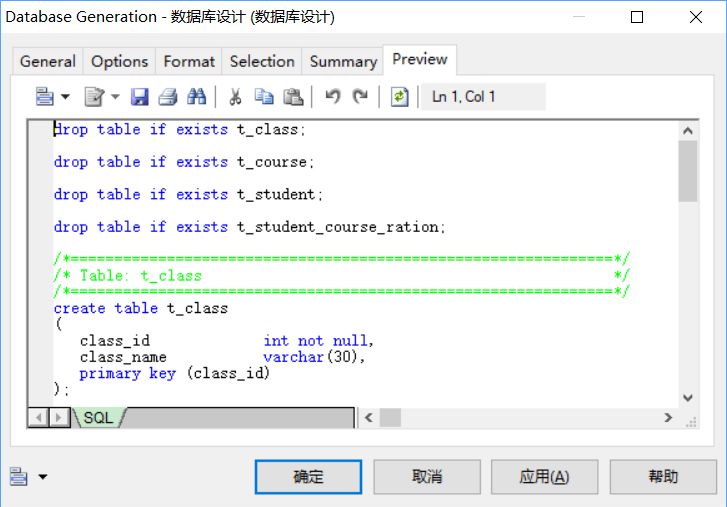This screenshot has height=507, width=727.
Task: Redo the last edit
Action: [360, 96]
